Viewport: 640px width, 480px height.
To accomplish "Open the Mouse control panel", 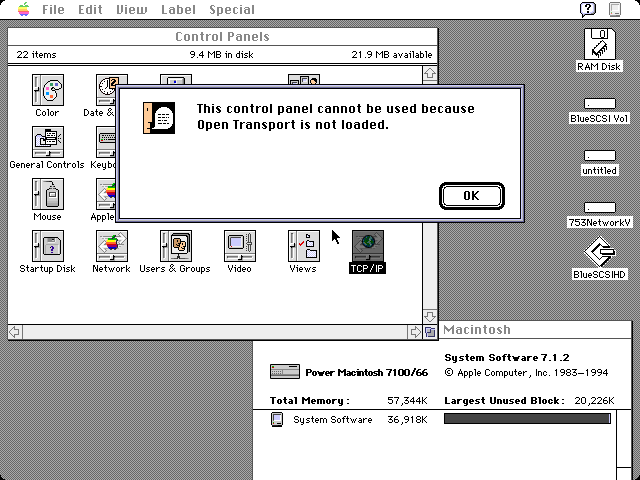I will click(x=47, y=194).
